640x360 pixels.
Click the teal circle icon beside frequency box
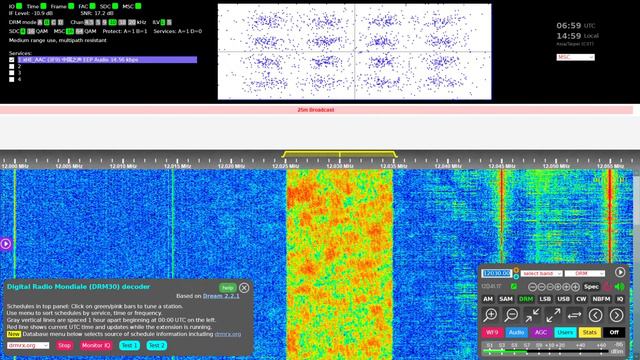pyautogui.click(x=516, y=276)
